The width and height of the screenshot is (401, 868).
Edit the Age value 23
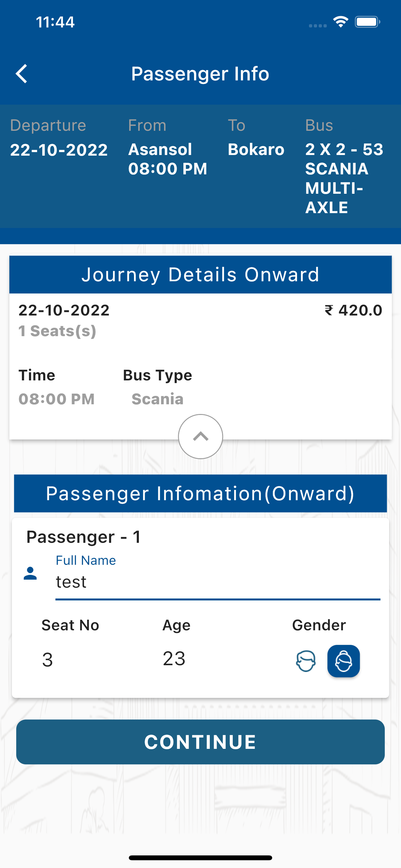click(x=174, y=658)
